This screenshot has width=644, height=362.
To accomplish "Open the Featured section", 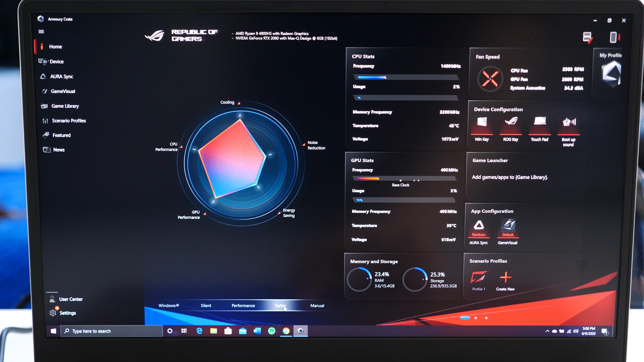I will pyautogui.click(x=61, y=135).
